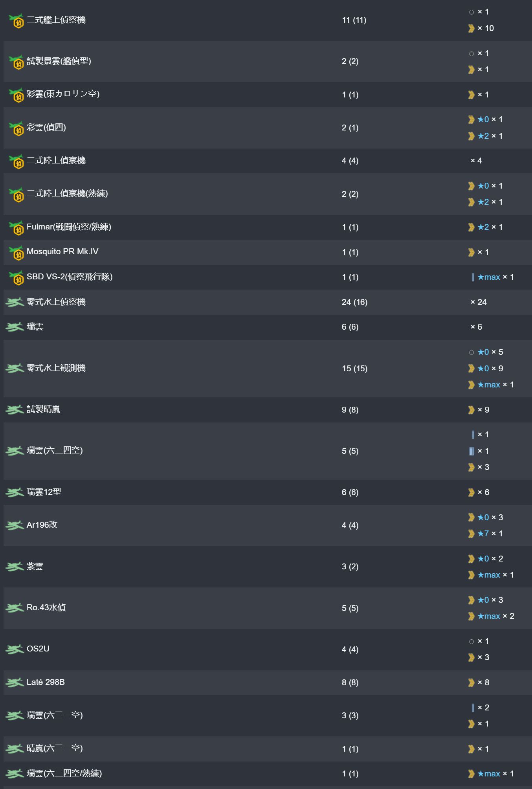This screenshot has width=532, height=789.
Task: Click the 試製景雲(艦偵型) equipment icon
Action: tap(16, 62)
